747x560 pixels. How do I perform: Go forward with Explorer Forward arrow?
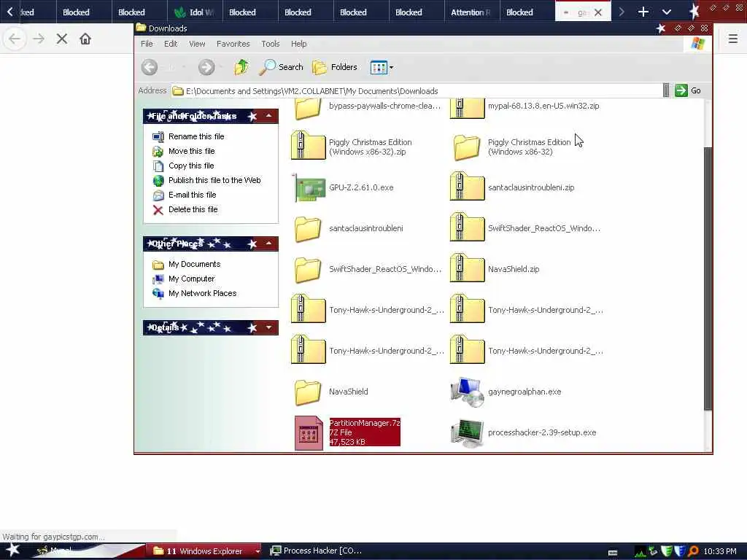(x=206, y=67)
